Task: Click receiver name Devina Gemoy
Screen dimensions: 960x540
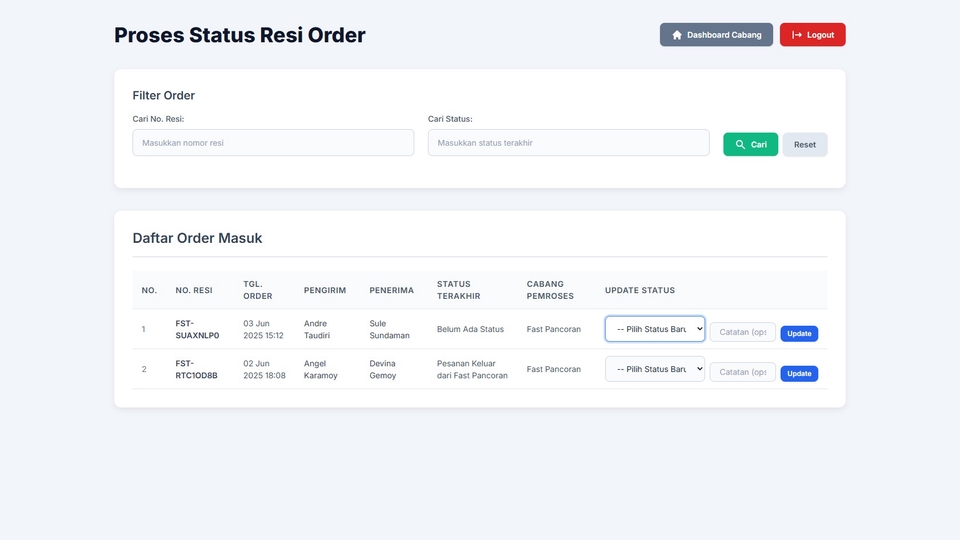Action: click(x=383, y=369)
